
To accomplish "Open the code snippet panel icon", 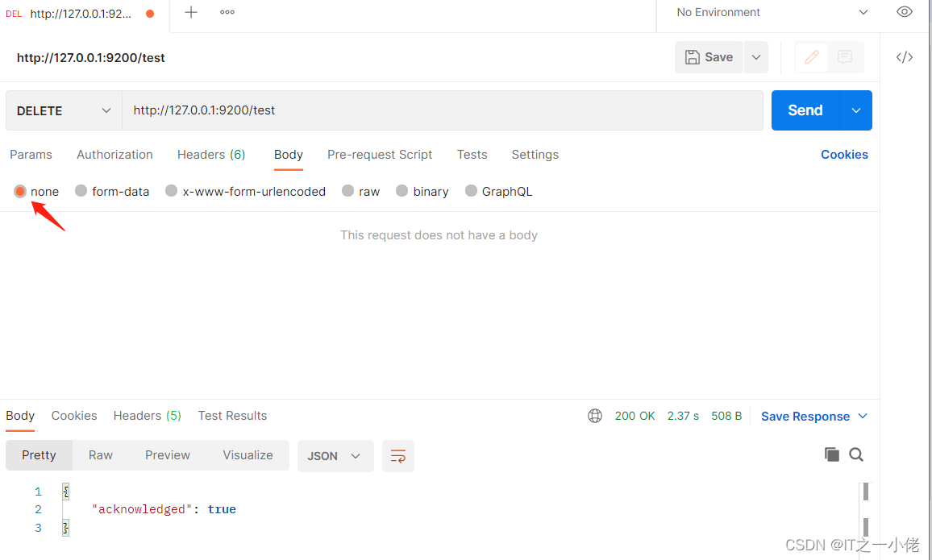I will [905, 57].
